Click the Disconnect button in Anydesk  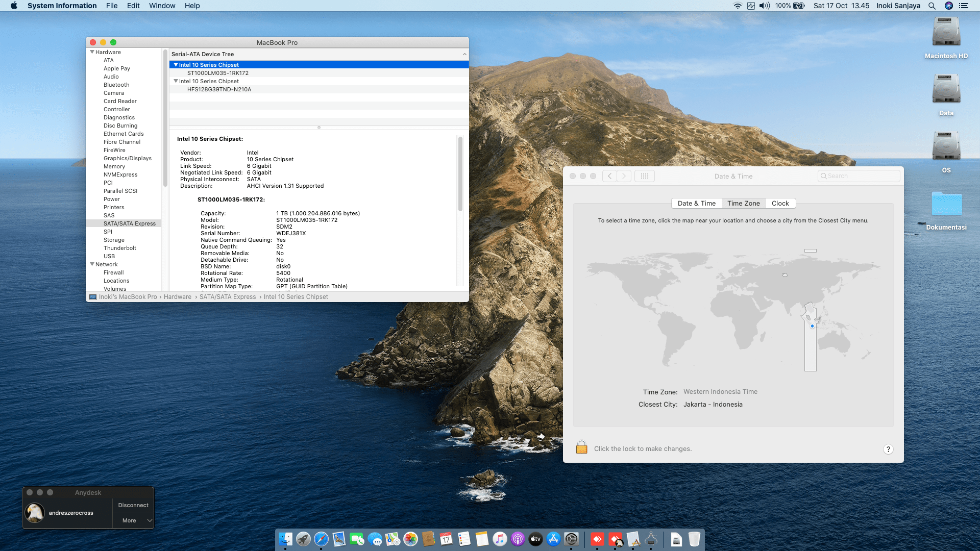click(133, 505)
